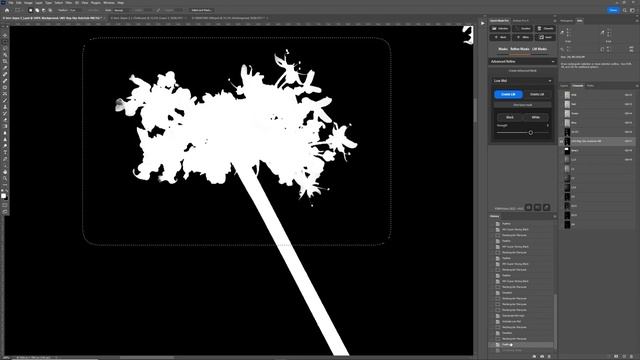Image resolution: width=640 pixels, height=360 pixels.
Task: Toggle visibility of the Red channel
Action: (562, 104)
